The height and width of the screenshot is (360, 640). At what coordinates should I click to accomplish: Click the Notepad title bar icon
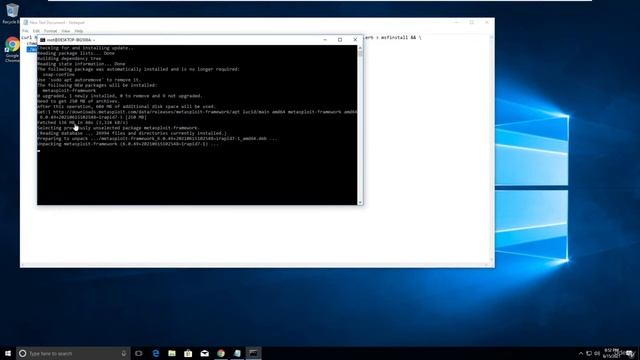tap(26, 22)
